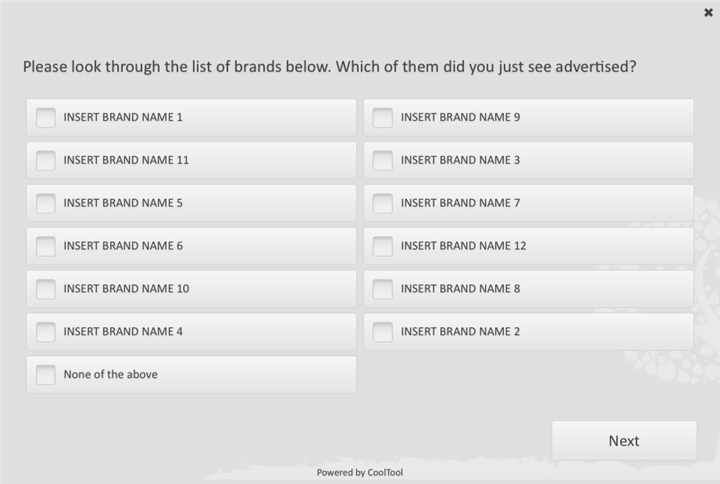
Task: Toggle INSERT BRAND NAME 6 checkbox
Action: [x=46, y=247]
